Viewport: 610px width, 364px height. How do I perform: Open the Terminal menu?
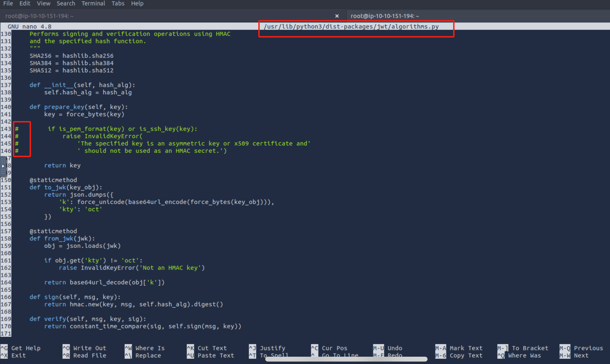93,4
